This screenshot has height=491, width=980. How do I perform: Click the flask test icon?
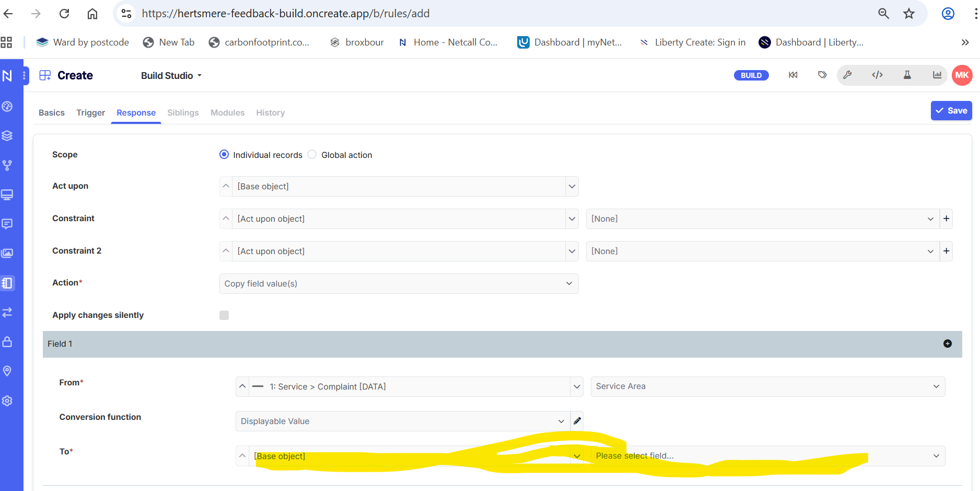[x=907, y=75]
